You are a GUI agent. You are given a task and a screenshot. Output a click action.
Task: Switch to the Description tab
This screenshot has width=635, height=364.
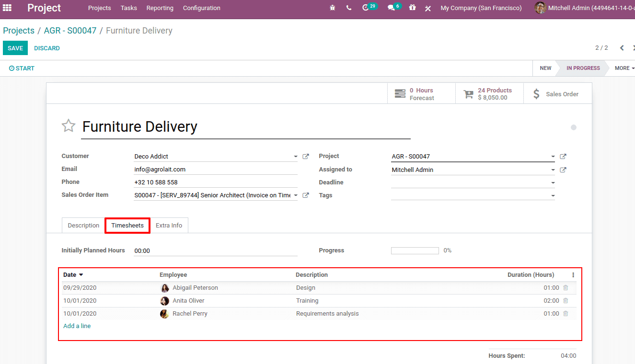pyautogui.click(x=83, y=225)
